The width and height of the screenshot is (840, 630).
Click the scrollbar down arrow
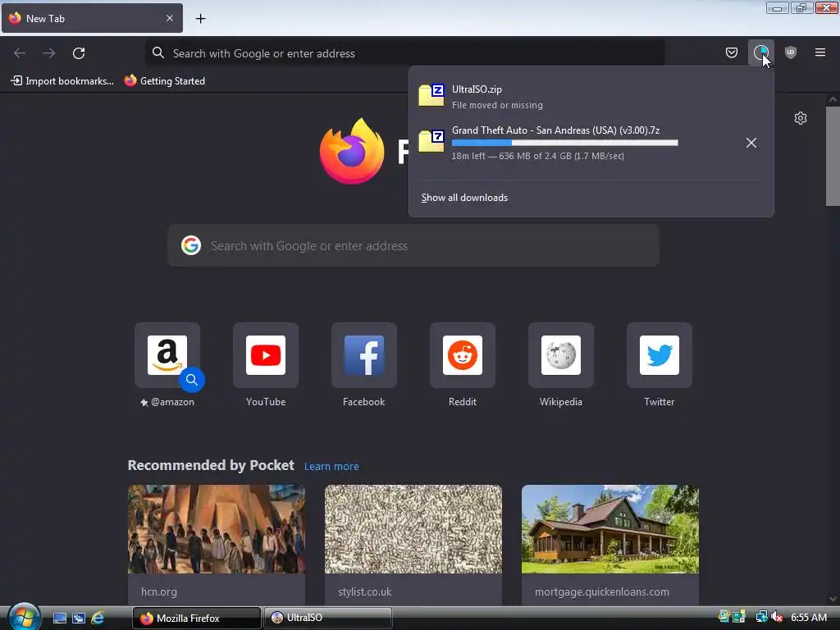click(x=833, y=599)
